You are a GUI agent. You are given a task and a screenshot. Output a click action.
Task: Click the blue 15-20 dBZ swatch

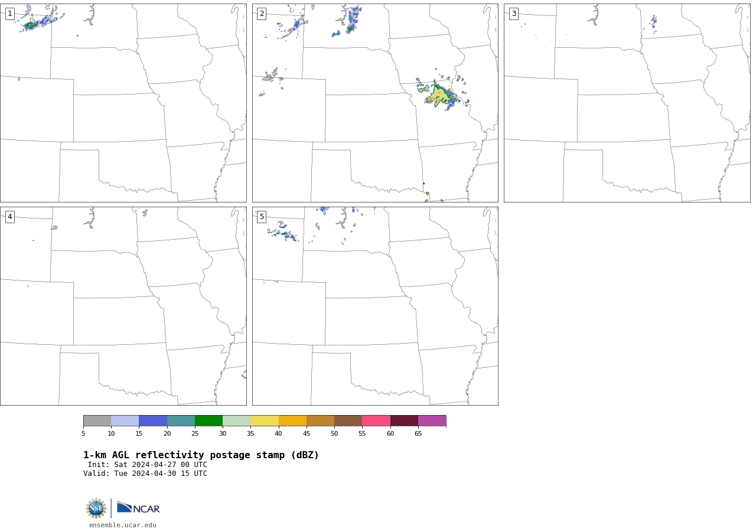click(x=153, y=421)
